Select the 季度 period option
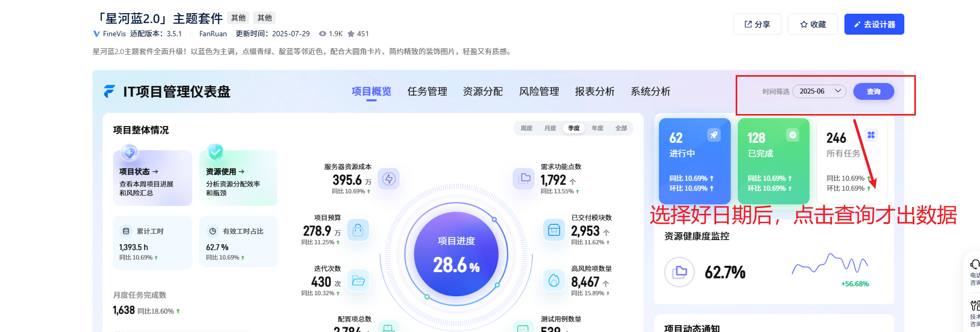This screenshot has height=332, width=980. click(574, 128)
